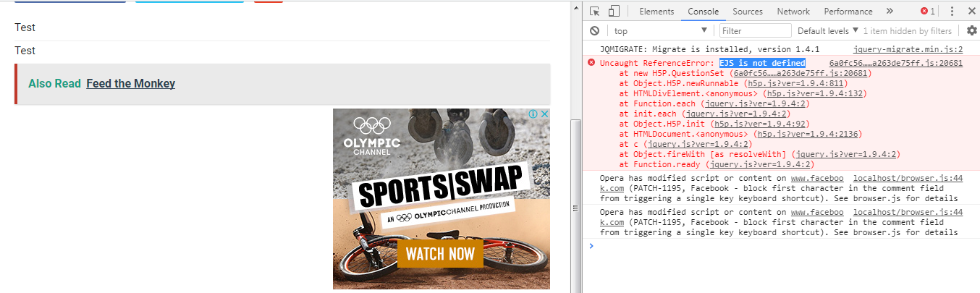Open h5p.js?ver=1.9.4:132 link
Viewport: 980px width, 293px height.
815,94
